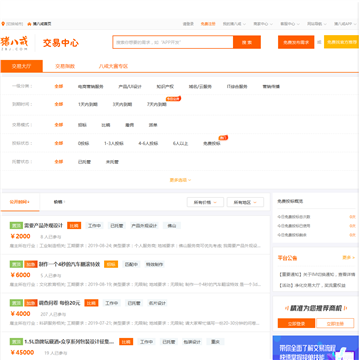This screenshot has height=360, width=360.
Task: Open the 所有价格 dropdown
Action: (x=205, y=202)
